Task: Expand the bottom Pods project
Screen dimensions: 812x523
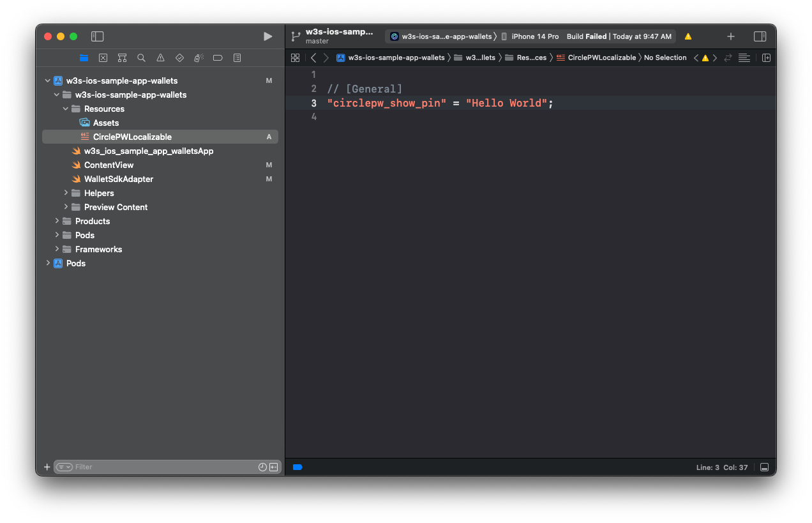Action: pyautogui.click(x=48, y=263)
